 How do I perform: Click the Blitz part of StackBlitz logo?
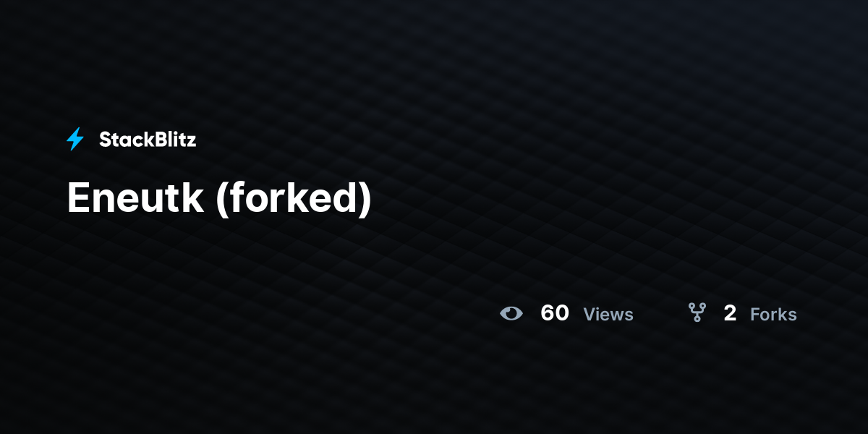(175, 140)
